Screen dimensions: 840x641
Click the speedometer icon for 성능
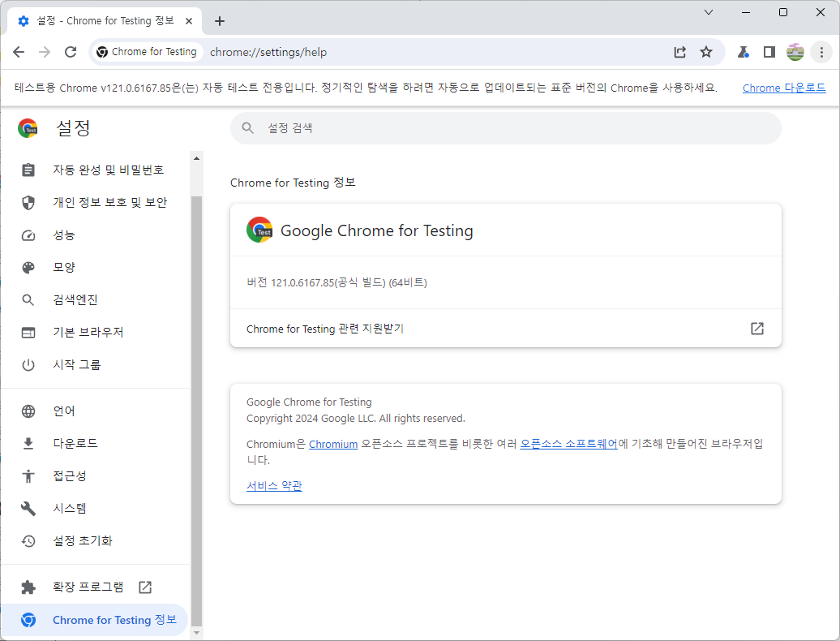tap(28, 235)
